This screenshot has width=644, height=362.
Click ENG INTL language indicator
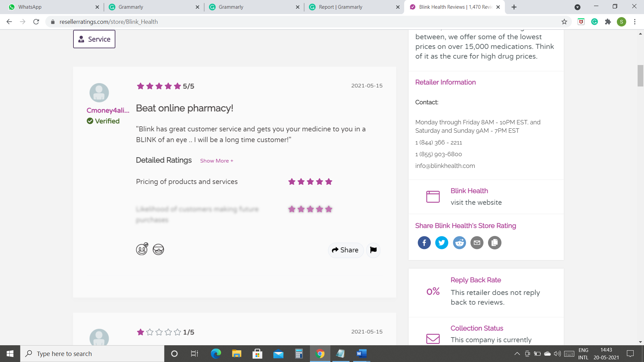tap(583, 354)
